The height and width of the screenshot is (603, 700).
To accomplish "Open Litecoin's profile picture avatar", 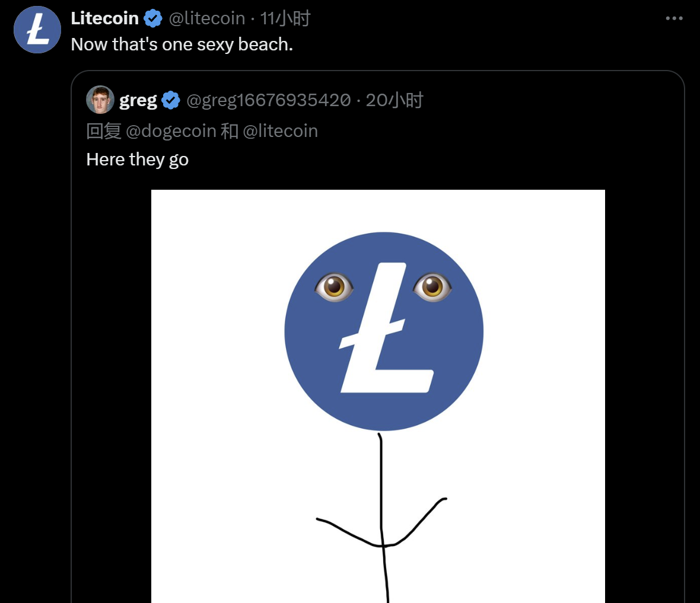I will tap(37, 30).
